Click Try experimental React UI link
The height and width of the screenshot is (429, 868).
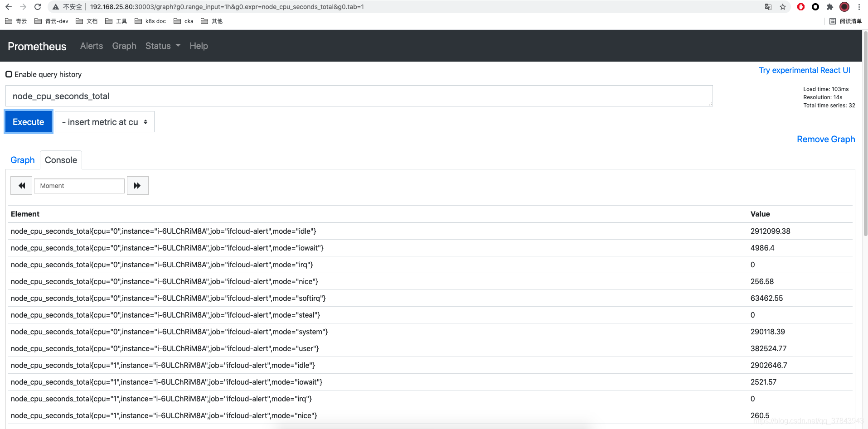pyautogui.click(x=805, y=70)
